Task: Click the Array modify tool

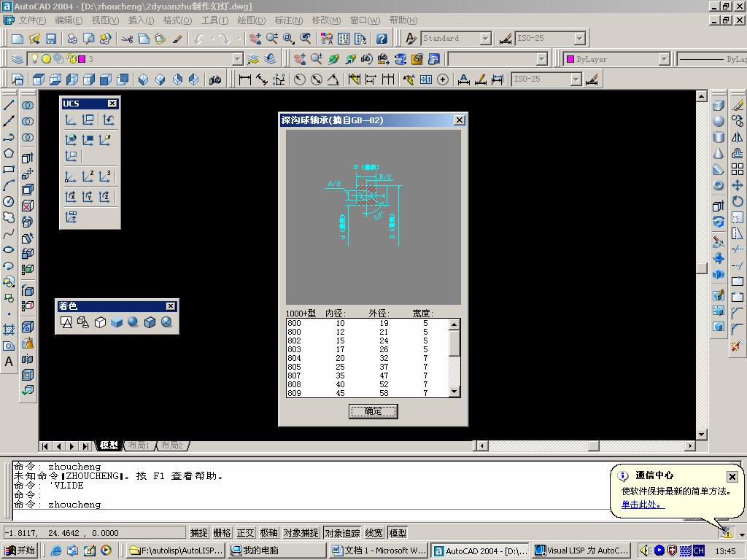Action: (738, 169)
